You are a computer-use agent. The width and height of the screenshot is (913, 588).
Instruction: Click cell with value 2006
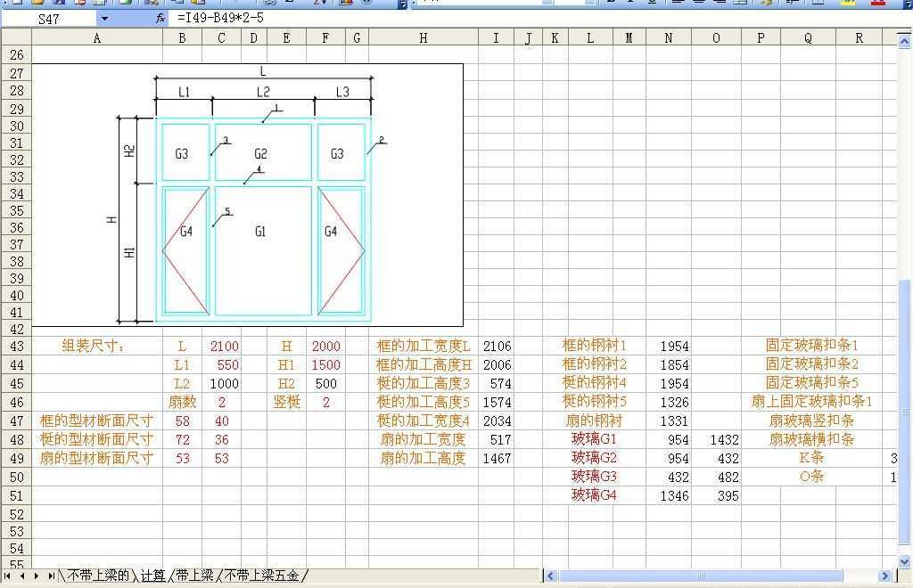click(x=497, y=364)
